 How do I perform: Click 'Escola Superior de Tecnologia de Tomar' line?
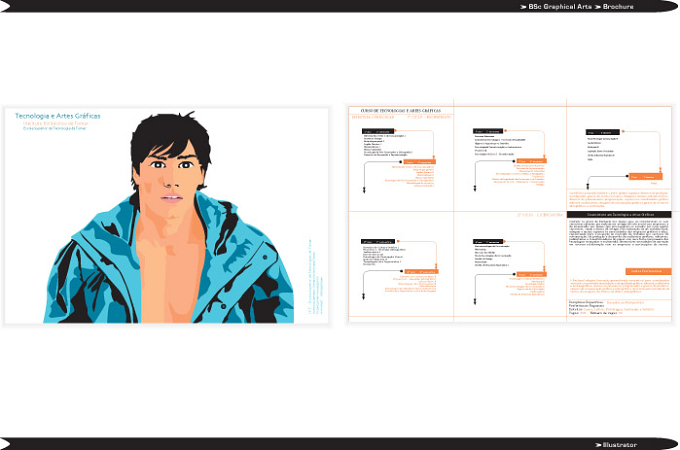point(55,128)
